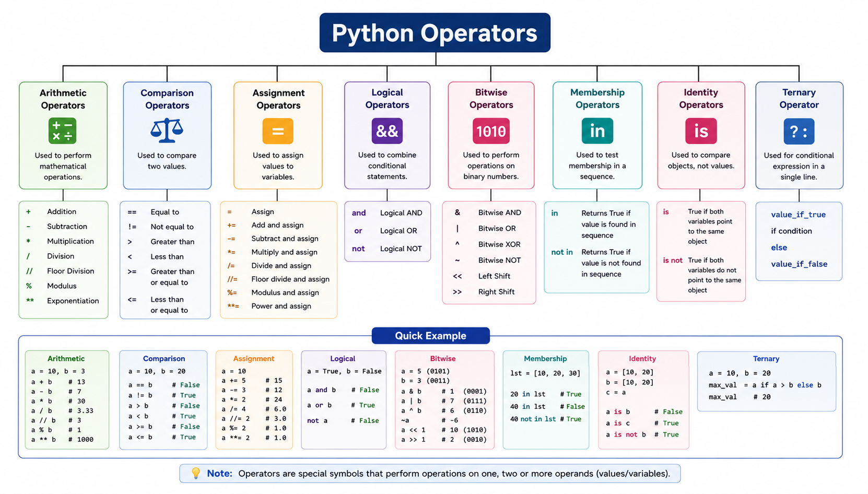
Task: Click the 'a ^ b # 6' bitwise example line
Action: pos(443,410)
